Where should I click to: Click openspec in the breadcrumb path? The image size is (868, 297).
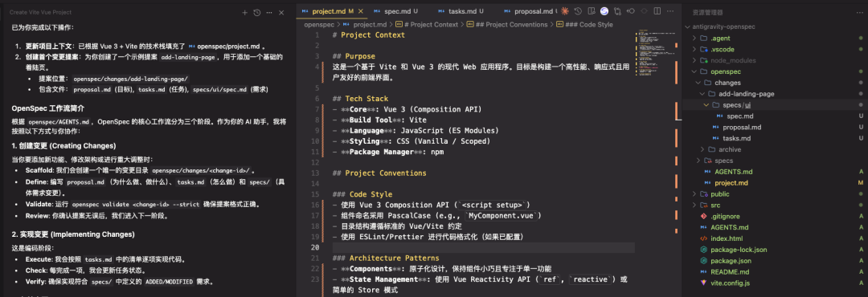click(x=319, y=24)
